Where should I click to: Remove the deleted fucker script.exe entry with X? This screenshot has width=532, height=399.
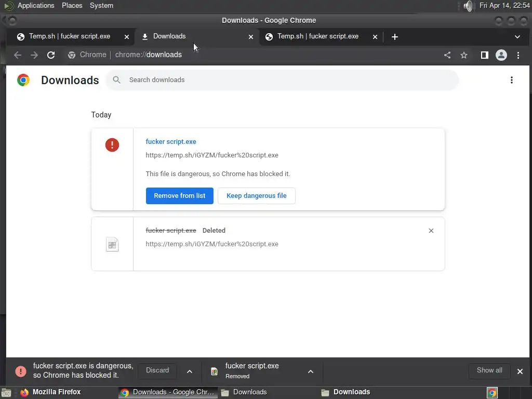pyautogui.click(x=431, y=231)
